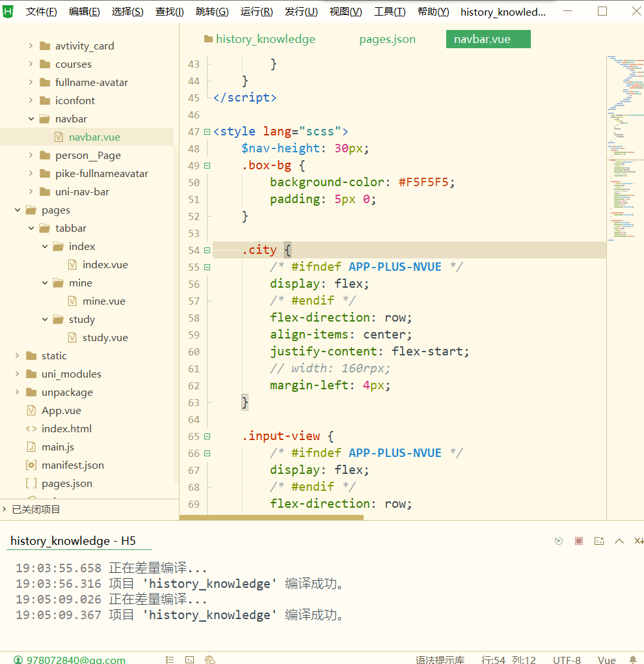Fold the .box-bg rule at line 49
The height and width of the screenshot is (664, 644).
tap(208, 165)
